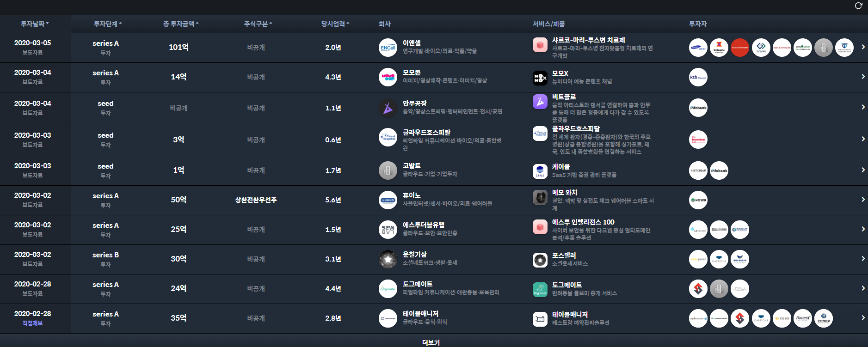Expand the 운칠기삼 row chevron
This screenshot has width=868, height=347.
click(x=863, y=259)
